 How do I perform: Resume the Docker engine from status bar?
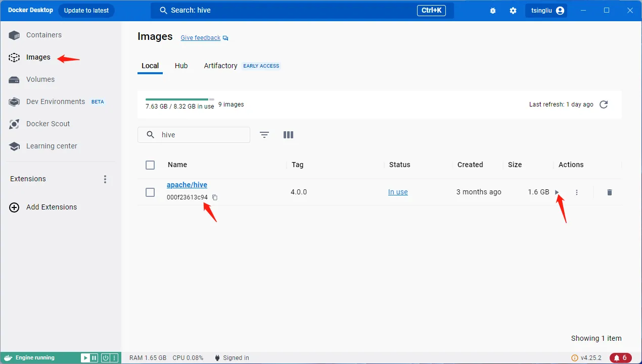pyautogui.click(x=85, y=358)
